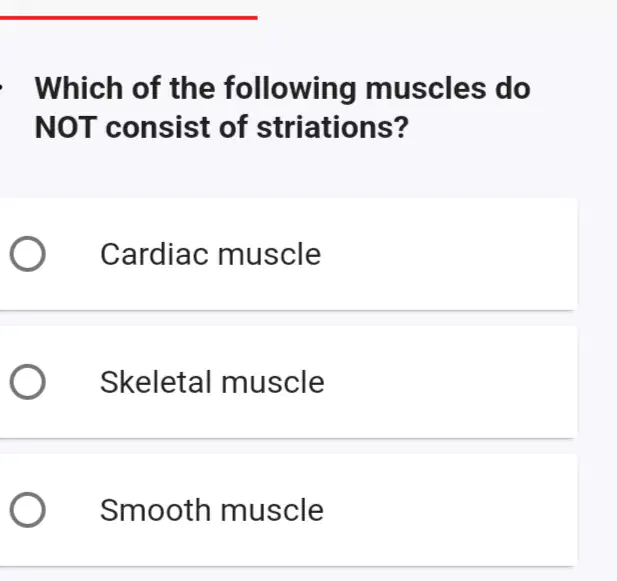Image resolution: width=617 pixels, height=581 pixels.
Task: Choose the "Smooth muscle" answer label
Action: click(212, 510)
